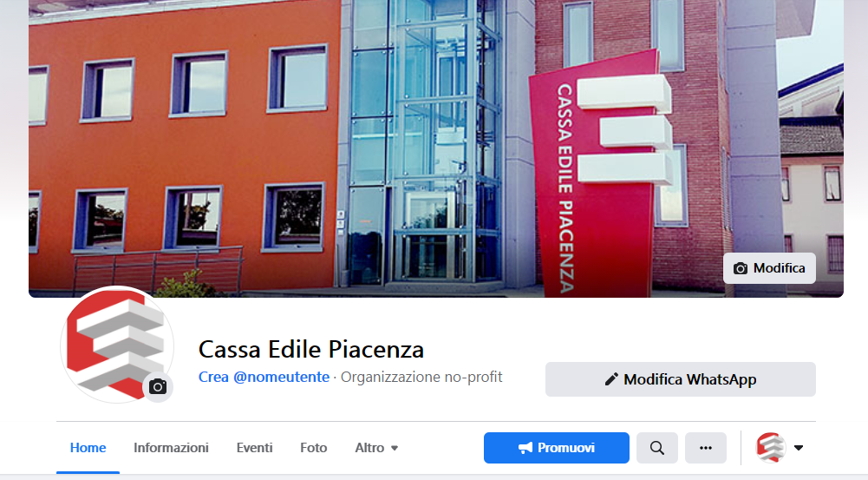Open the three-dots more options button
Viewport: 868px width, 480px height.
point(706,448)
